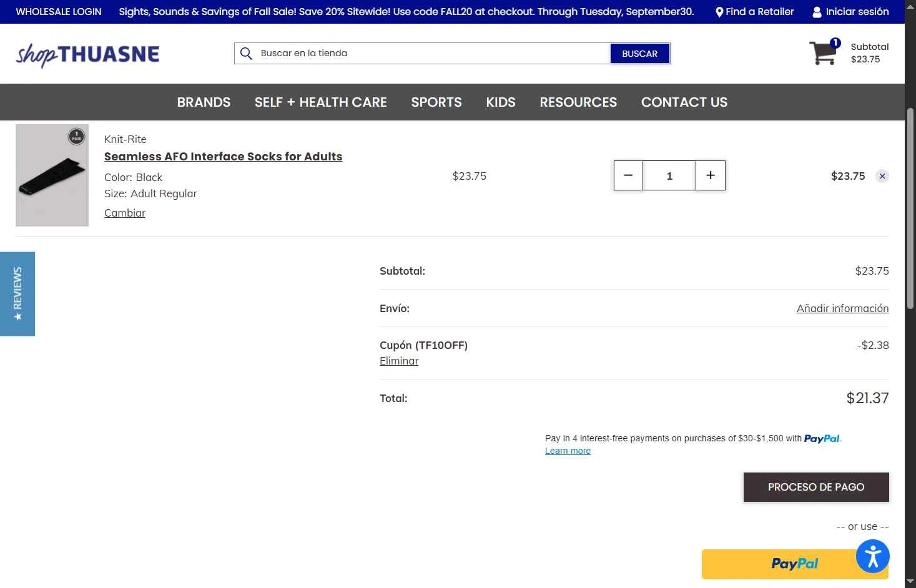Click the Cambiar link
Screen dimensions: 916x588
[x=125, y=213]
